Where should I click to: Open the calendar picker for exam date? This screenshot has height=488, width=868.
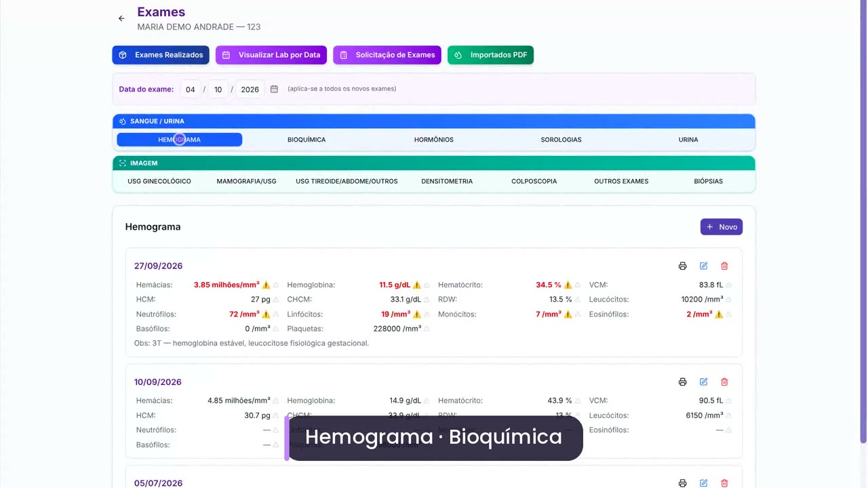[x=274, y=89]
